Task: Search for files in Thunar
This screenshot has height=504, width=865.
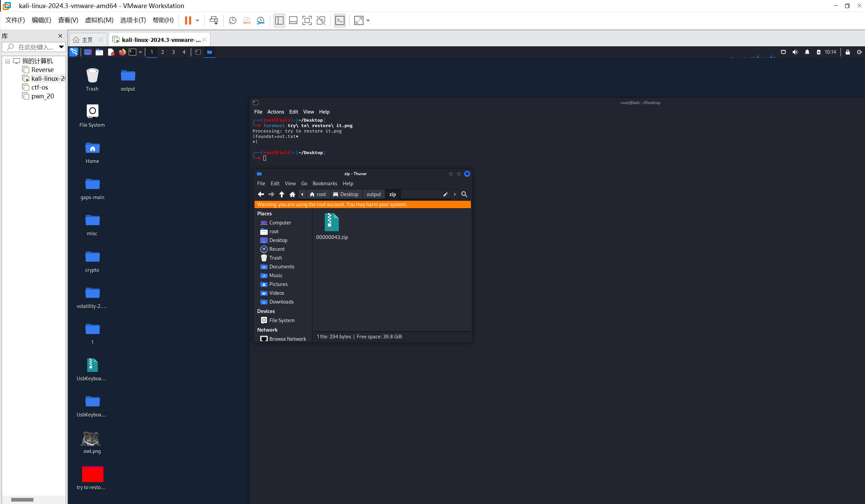Action: point(464,194)
